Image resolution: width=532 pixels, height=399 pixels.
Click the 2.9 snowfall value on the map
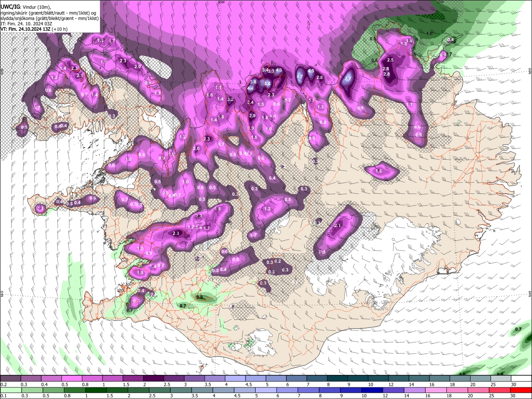[252, 116]
